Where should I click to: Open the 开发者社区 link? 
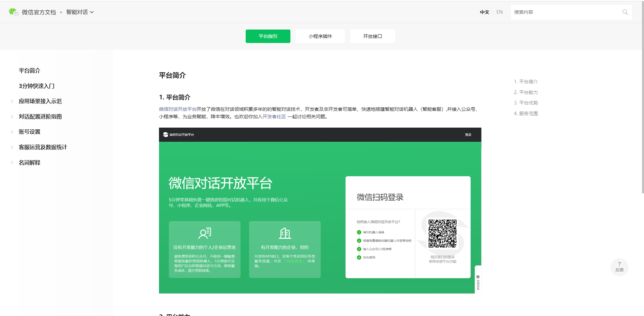[274, 117]
